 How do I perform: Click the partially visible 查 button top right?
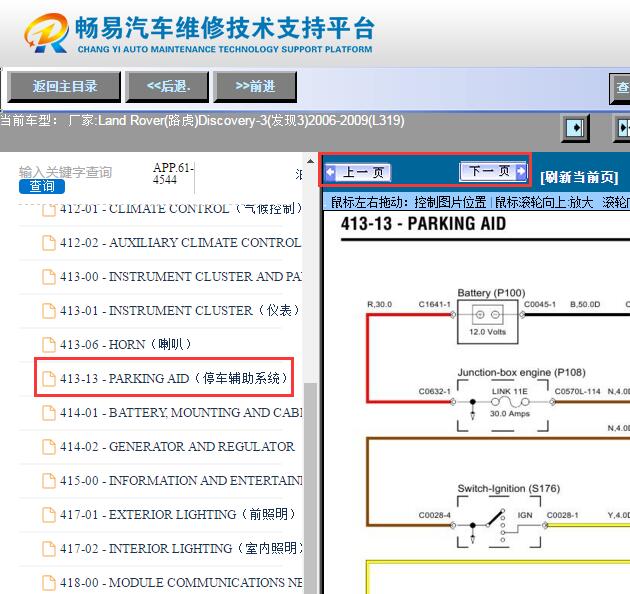620,88
